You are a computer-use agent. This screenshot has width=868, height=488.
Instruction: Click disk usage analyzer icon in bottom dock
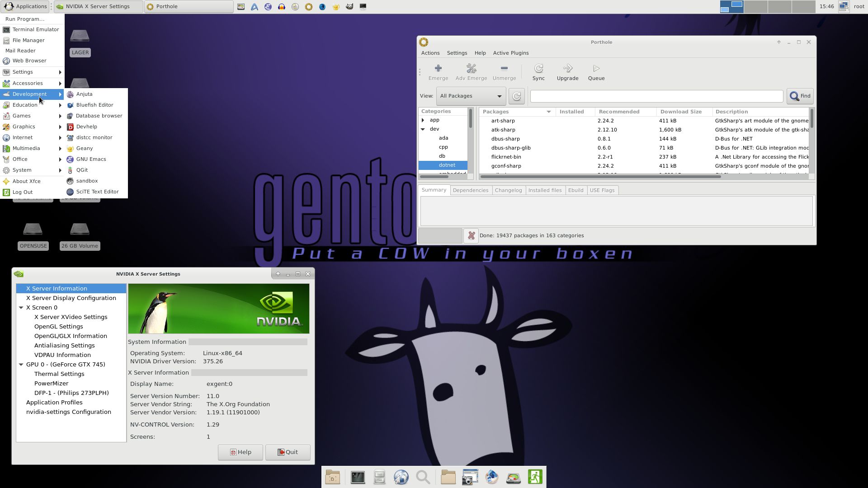click(x=513, y=477)
